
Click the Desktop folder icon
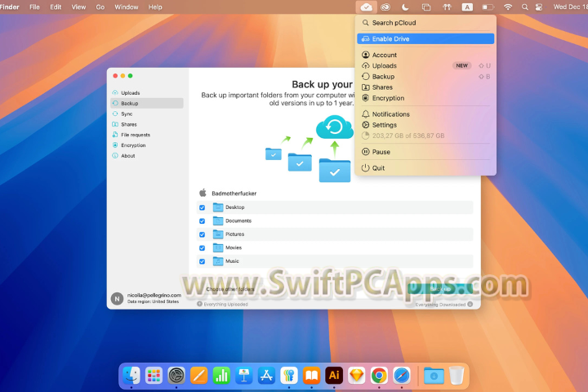pyautogui.click(x=218, y=207)
